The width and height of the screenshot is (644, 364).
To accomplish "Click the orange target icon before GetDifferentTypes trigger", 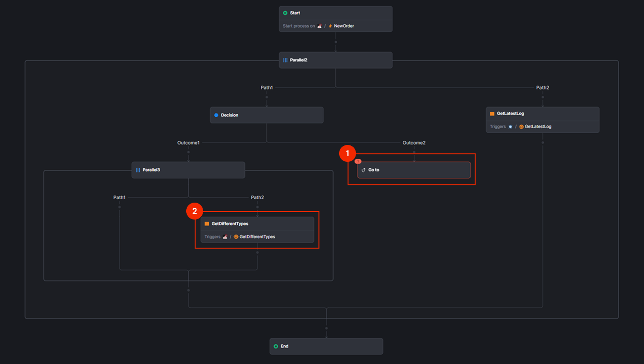I will (x=235, y=236).
